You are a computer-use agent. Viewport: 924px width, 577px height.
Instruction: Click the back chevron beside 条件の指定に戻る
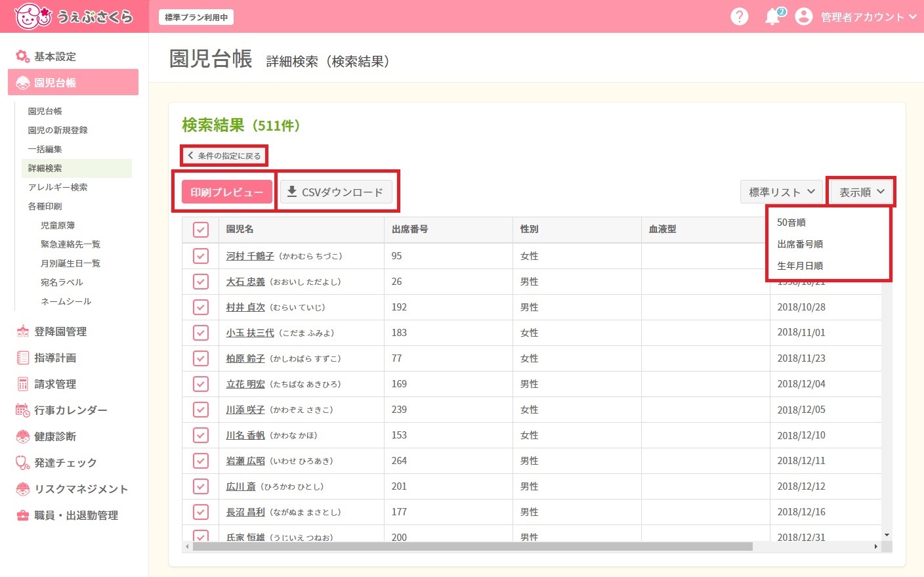[190, 156]
